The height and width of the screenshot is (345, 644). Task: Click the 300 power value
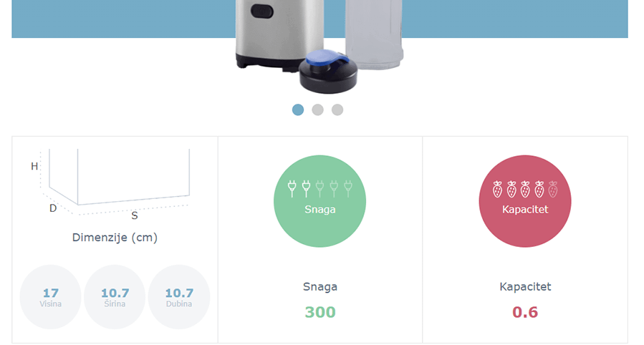(320, 312)
